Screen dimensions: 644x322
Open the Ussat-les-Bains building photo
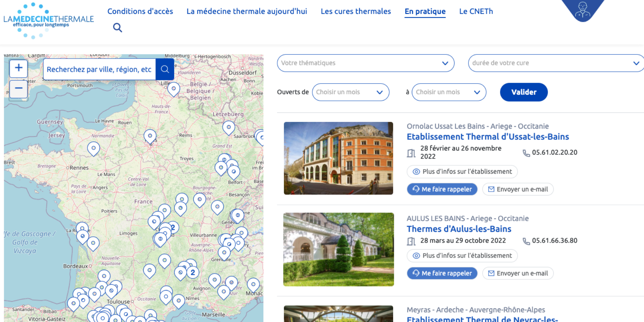click(x=338, y=158)
